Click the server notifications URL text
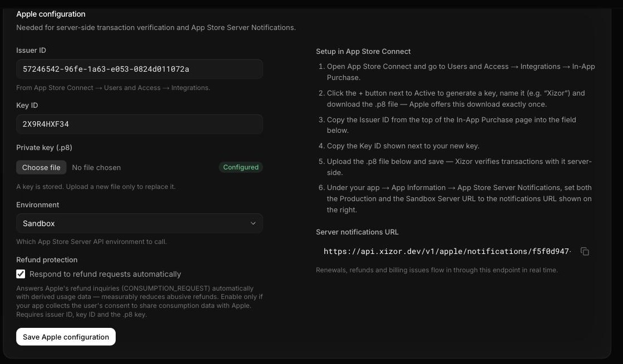 click(447, 251)
